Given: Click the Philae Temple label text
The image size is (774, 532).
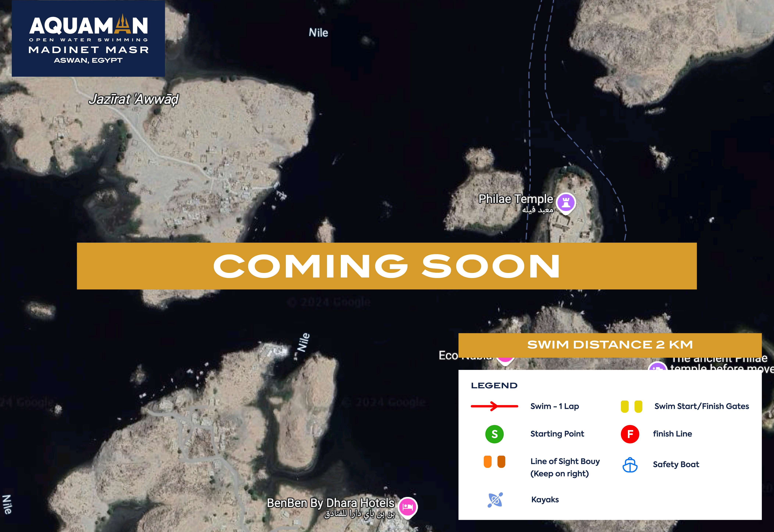Looking at the screenshot, I should [x=515, y=199].
